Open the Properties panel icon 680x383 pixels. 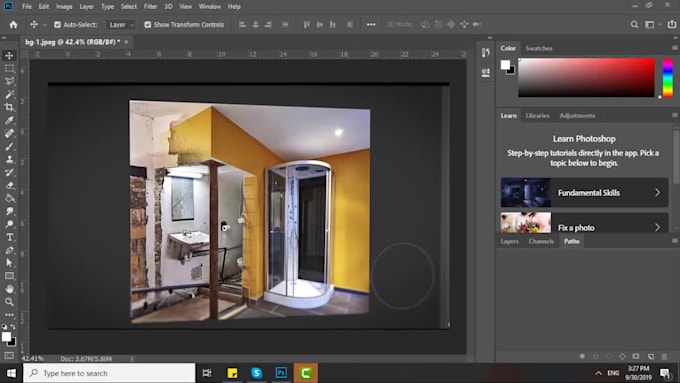486,72
